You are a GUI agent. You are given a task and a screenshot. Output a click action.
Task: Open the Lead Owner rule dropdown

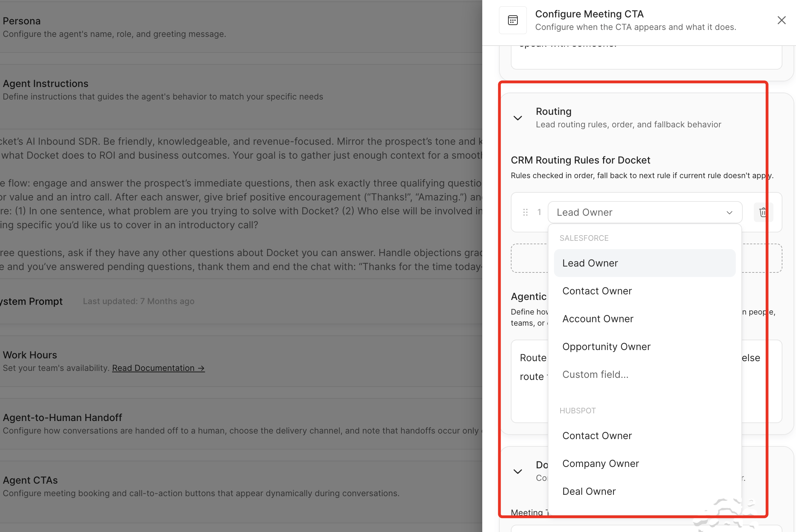[645, 212]
